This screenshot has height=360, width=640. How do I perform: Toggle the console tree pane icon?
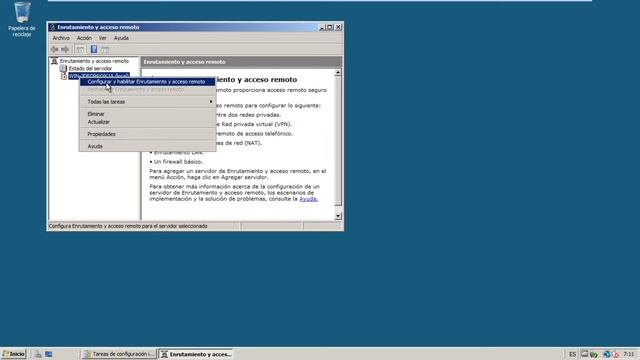[80, 49]
